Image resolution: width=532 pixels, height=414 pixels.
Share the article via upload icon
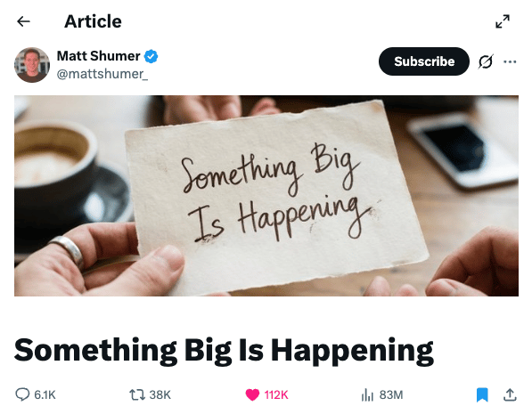pyautogui.click(x=510, y=395)
